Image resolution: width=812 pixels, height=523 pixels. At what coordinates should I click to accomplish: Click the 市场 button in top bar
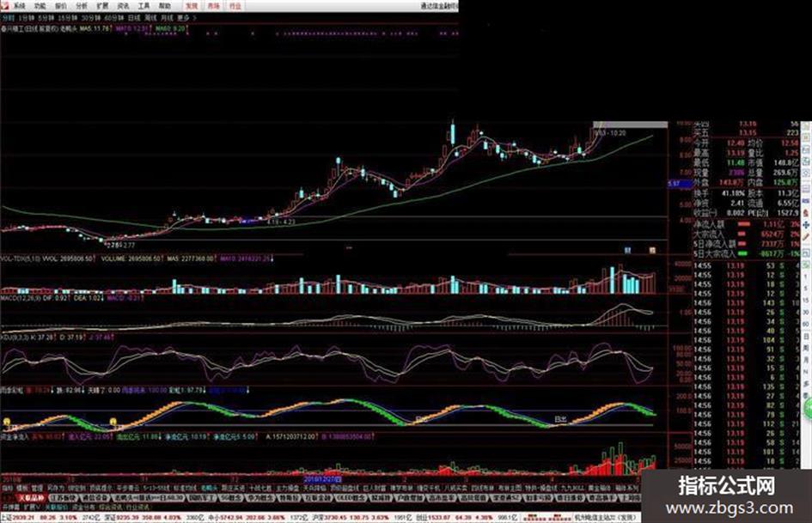click(x=213, y=6)
